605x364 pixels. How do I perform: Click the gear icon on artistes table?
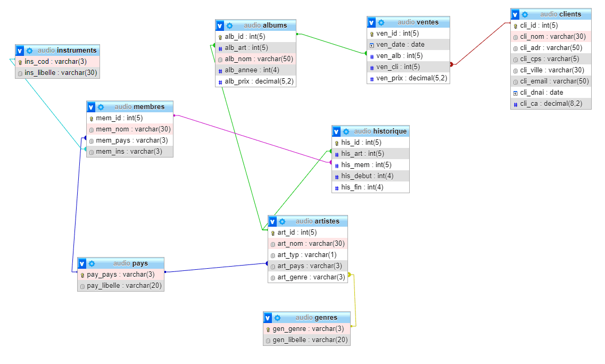pyautogui.click(x=282, y=221)
